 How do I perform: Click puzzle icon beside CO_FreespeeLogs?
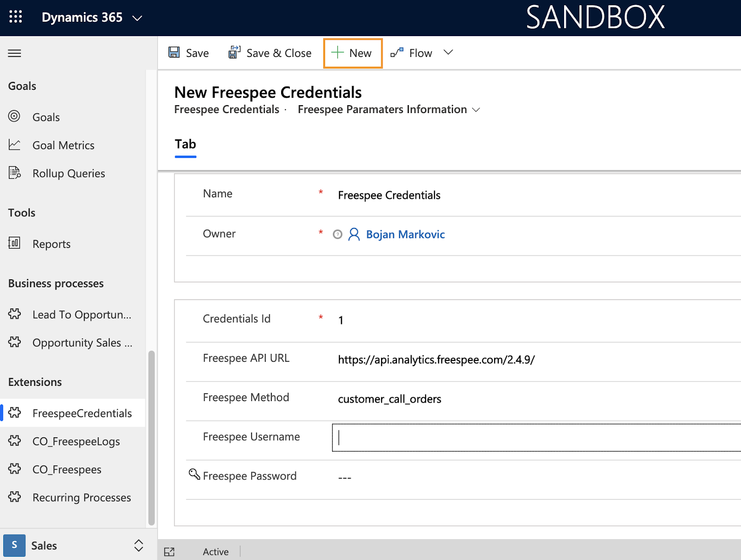[14, 440]
